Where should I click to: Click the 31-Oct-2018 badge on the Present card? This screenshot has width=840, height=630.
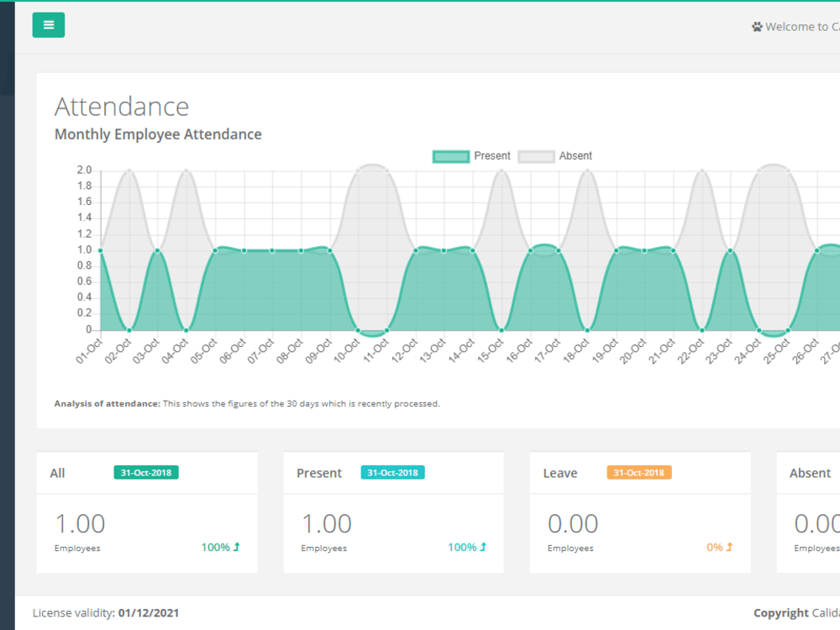click(x=392, y=472)
